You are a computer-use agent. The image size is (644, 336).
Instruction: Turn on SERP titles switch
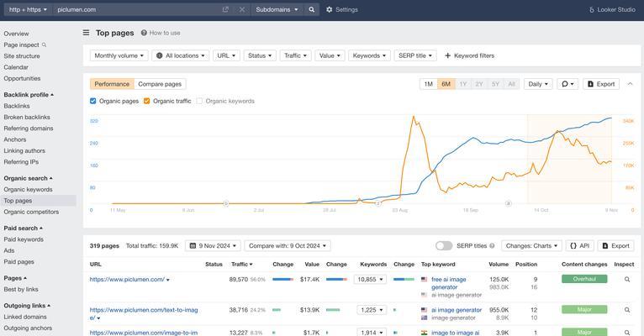coord(444,246)
